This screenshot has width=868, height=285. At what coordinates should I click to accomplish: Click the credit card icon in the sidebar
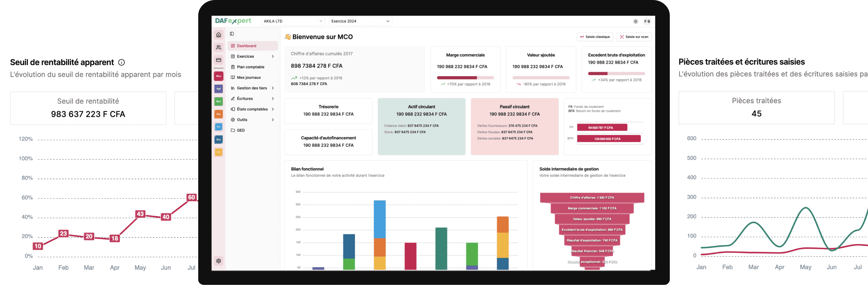218,60
